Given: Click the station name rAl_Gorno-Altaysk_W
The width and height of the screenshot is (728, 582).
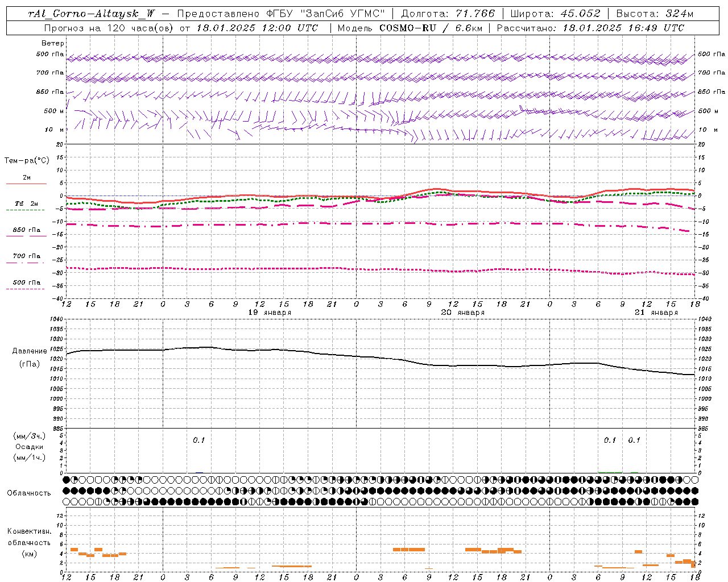Looking at the screenshot, I should (x=92, y=14).
